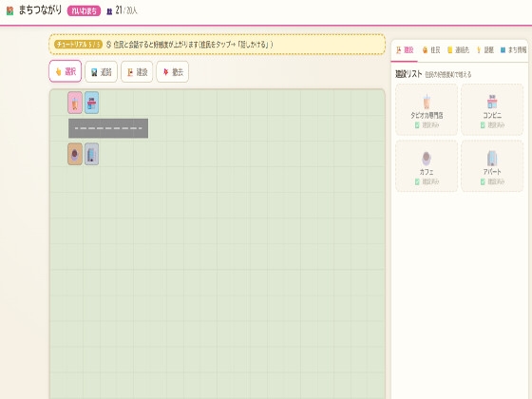Screen dimensions: 532x399
Task: Click the build list subtitle next to 建設リスト
Action: coord(447,75)
